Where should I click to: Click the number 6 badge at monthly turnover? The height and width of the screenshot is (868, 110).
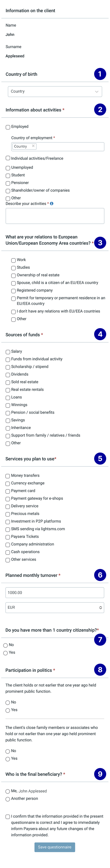point(100,575)
